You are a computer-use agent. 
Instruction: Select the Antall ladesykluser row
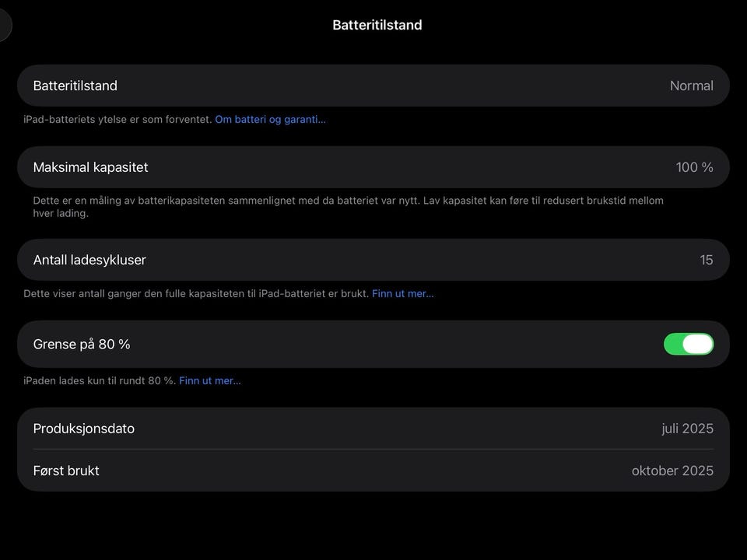click(373, 260)
